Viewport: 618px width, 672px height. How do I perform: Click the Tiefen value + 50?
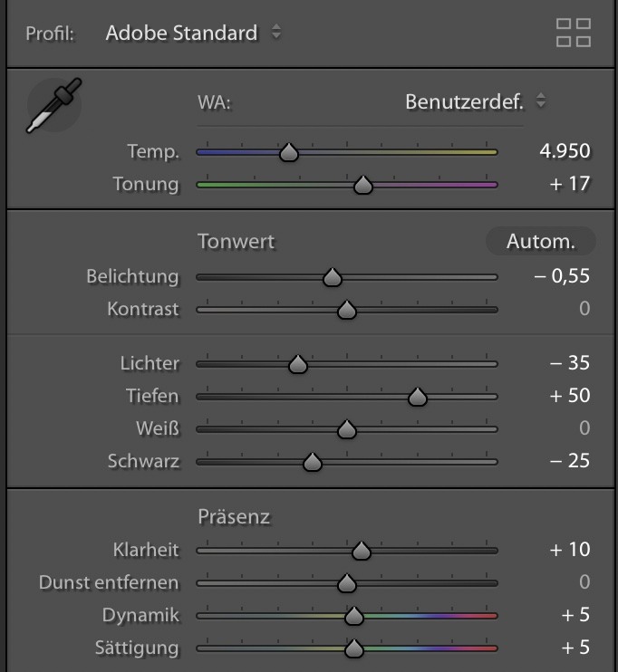(x=569, y=396)
